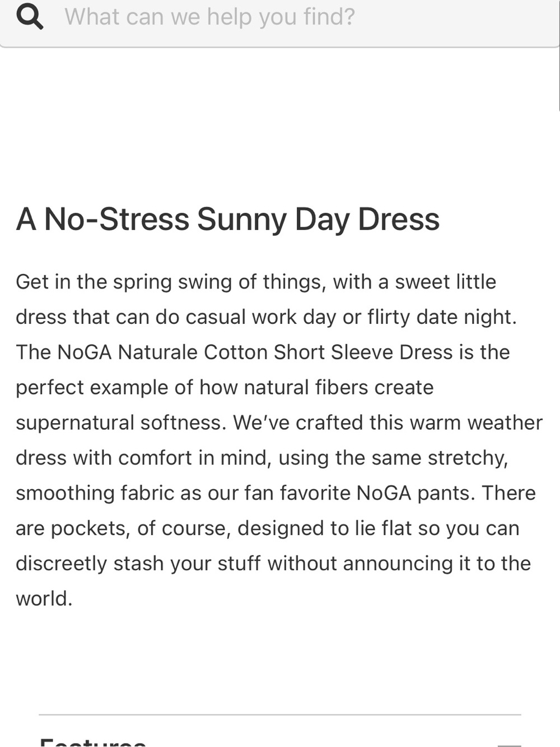Click the line beginning 'Get in the spring swing'
The image size is (560, 747).
click(x=256, y=282)
